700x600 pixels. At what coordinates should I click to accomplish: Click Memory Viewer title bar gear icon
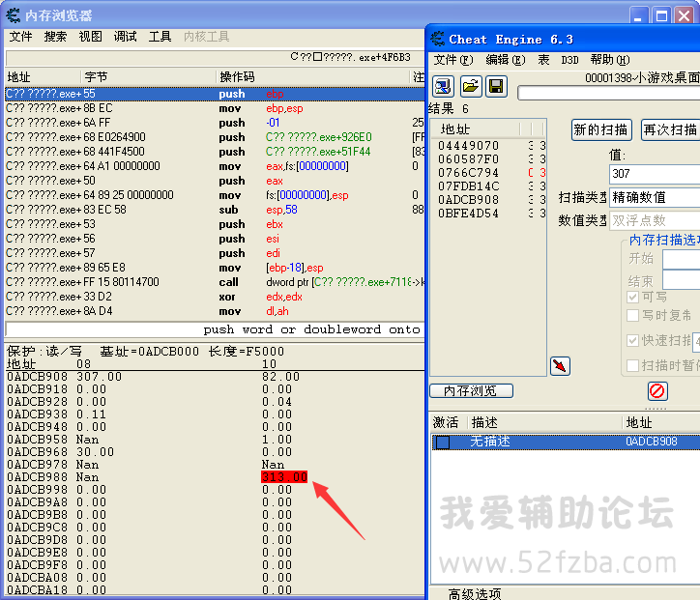(x=13, y=15)
